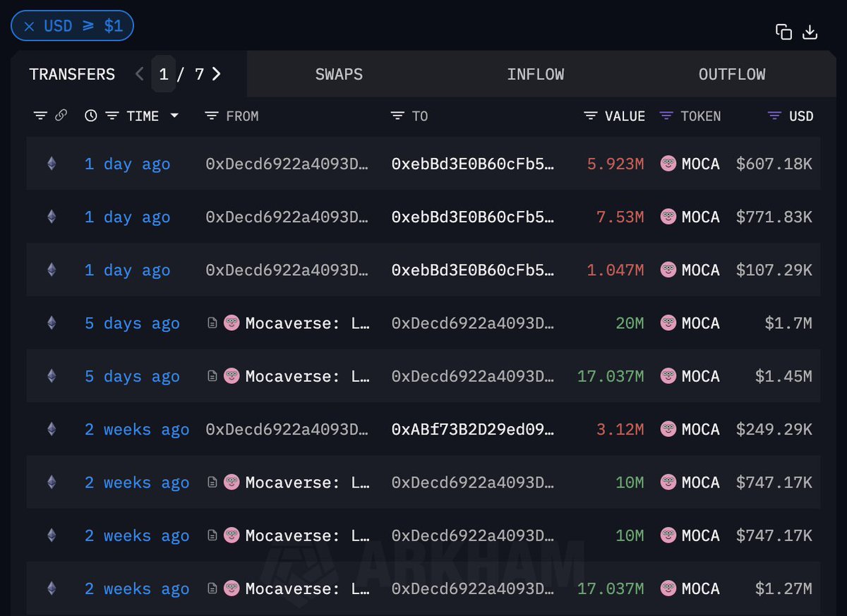Open the TRANSFERS tab

72,74
